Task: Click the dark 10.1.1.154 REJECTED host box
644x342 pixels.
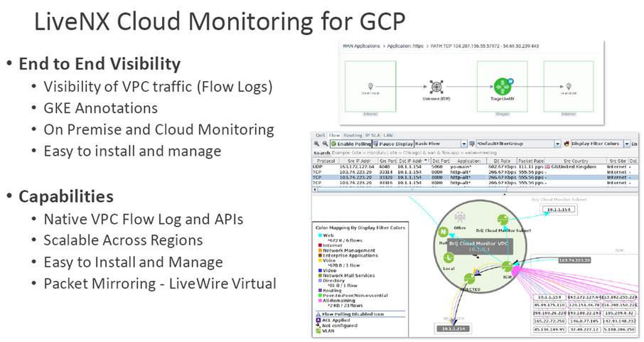Action: 454,328
